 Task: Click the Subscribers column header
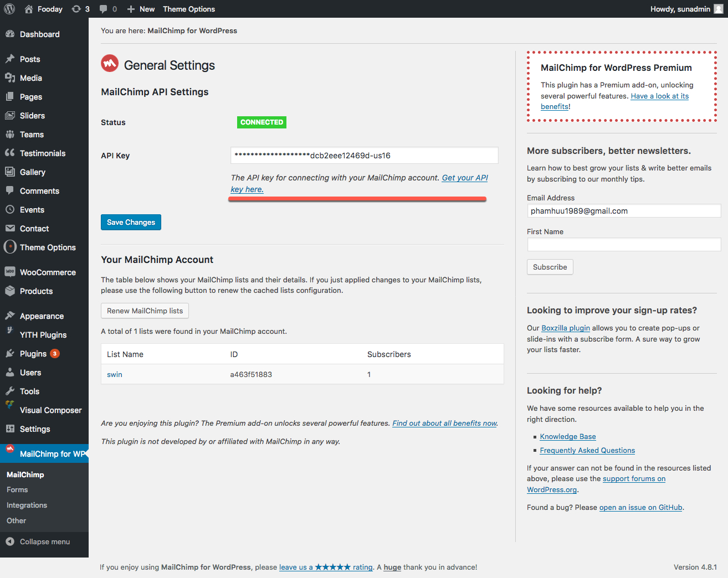click(x=389, y=354)
